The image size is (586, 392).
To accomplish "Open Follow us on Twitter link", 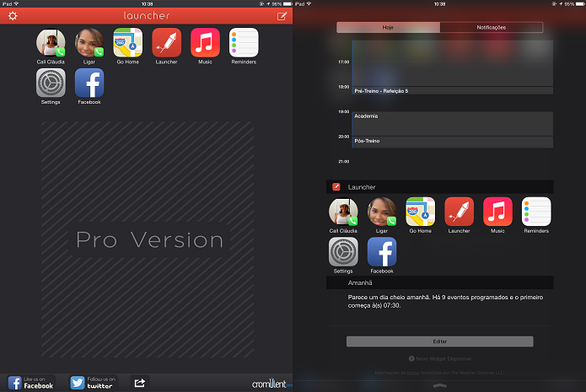I will 93,383.
